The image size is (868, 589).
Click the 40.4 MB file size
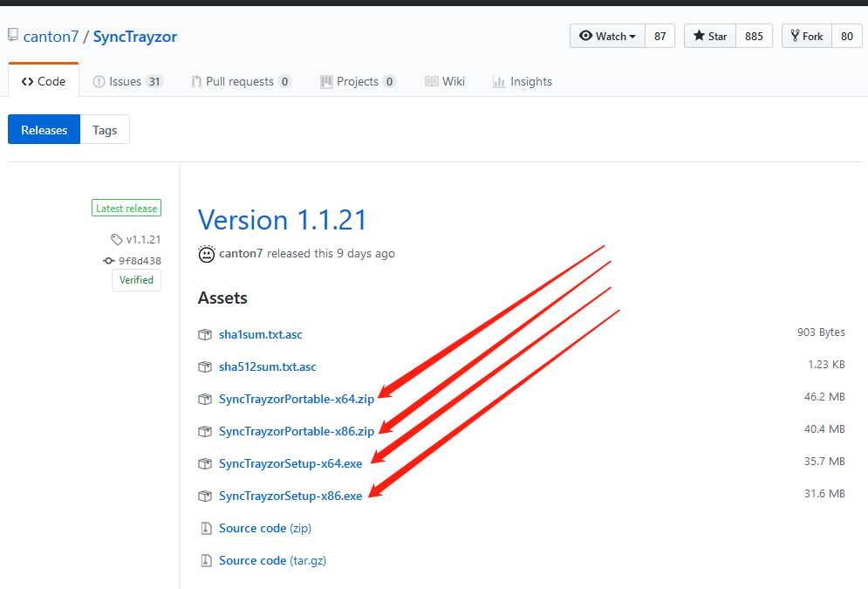click(x=824, y=429)
